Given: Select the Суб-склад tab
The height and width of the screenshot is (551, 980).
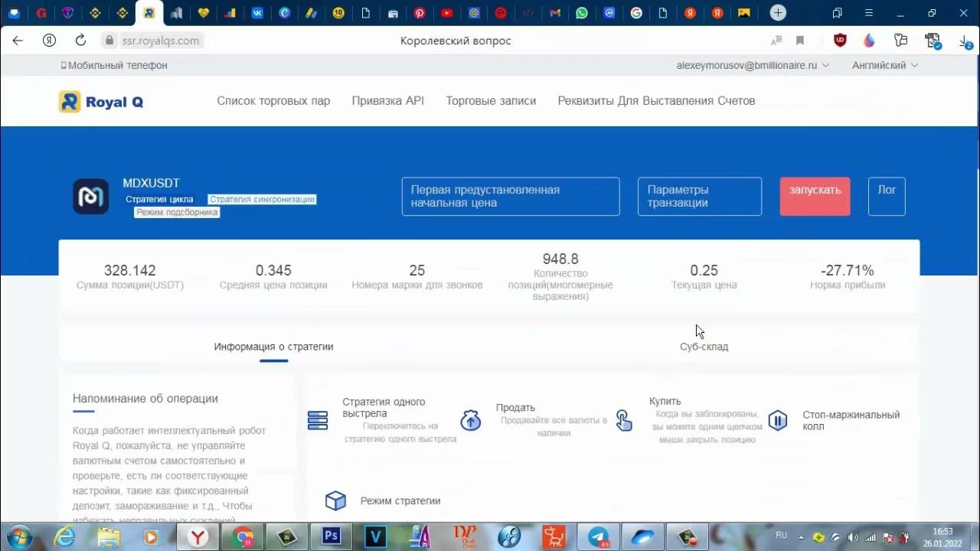Looking at the screenshot, I should coord(704,347).
